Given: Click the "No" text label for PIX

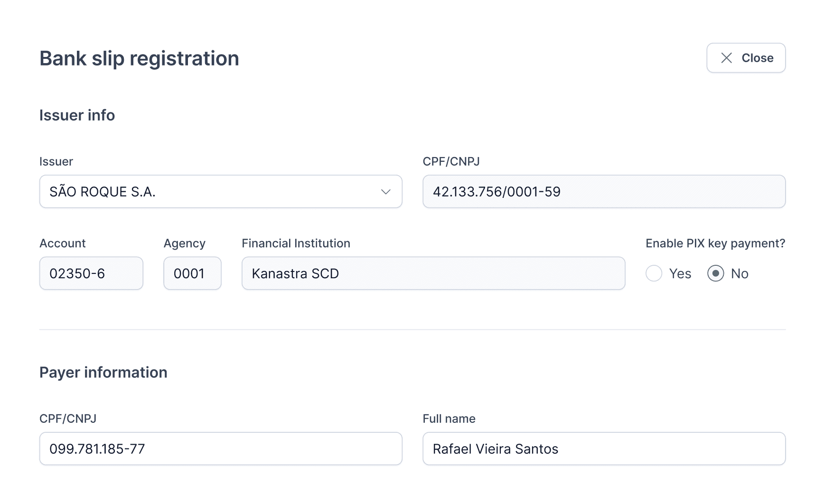Looking at the screenshot, I should (x=740, y=273).
